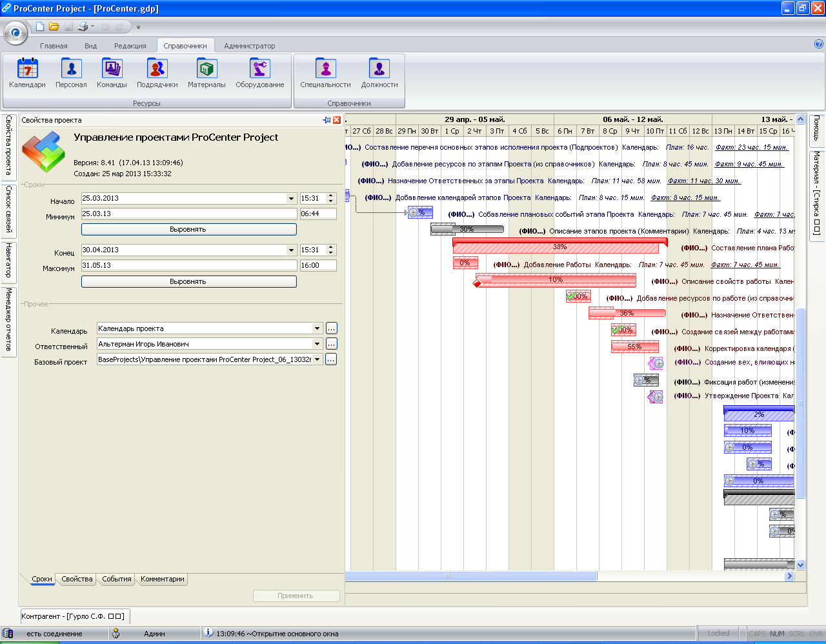The image size is (826, 644).
Task: Expand the Ответственный combo box
Action: 317,344
